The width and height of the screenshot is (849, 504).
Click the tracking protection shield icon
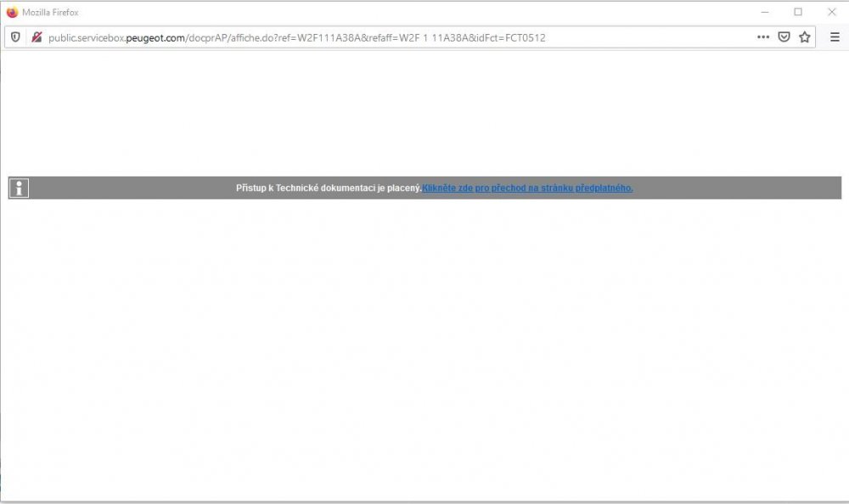pyautogui.click(x=15, y=36)
